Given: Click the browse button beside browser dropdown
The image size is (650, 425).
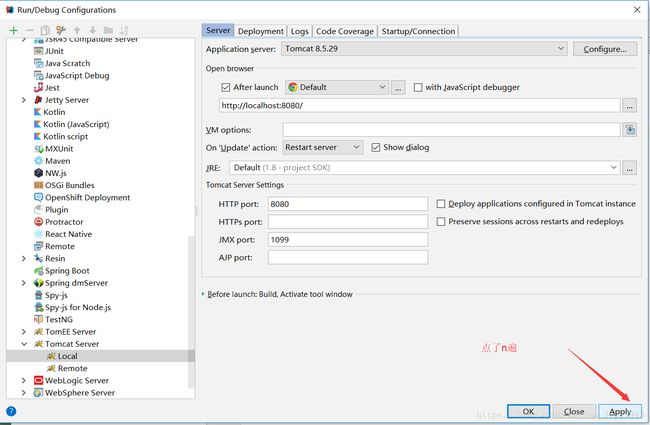Looking at the screenshot, I should click(x=398, y=87).
